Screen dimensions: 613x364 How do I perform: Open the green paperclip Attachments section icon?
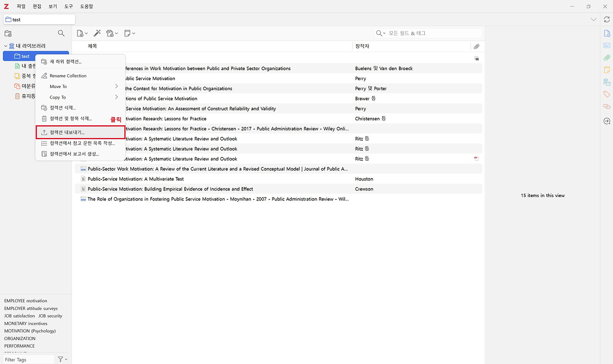(x=607, y=58)
